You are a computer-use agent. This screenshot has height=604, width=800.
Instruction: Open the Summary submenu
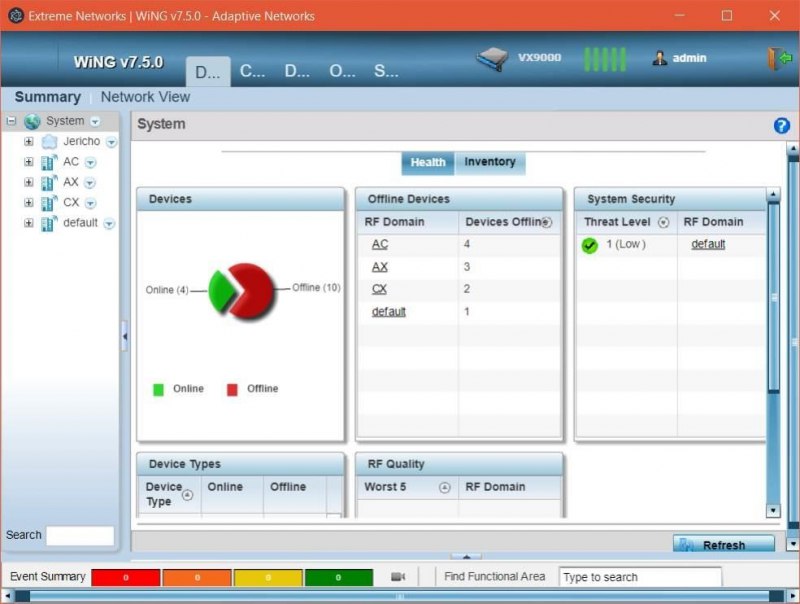[x=48, y=97]
